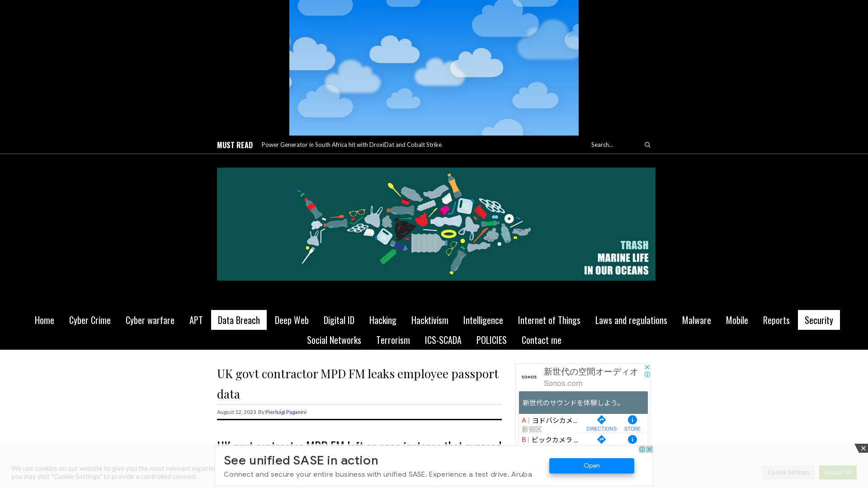
Task: Click the Accept All button
Action: coord(838,472)
